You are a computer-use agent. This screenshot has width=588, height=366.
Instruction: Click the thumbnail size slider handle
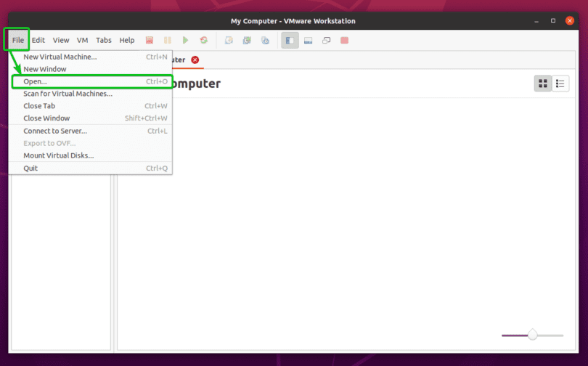tap(533, 335)
